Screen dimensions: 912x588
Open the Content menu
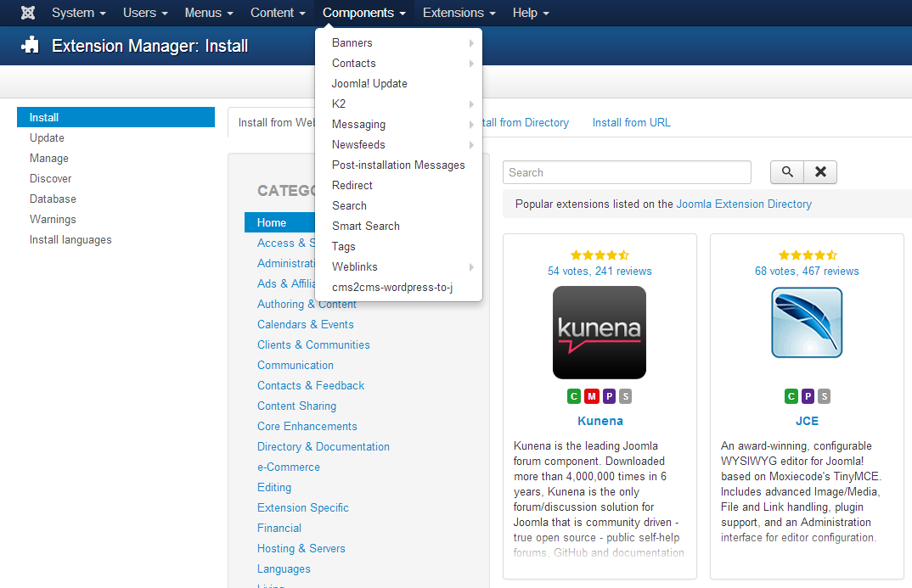(x=278, y=13)
